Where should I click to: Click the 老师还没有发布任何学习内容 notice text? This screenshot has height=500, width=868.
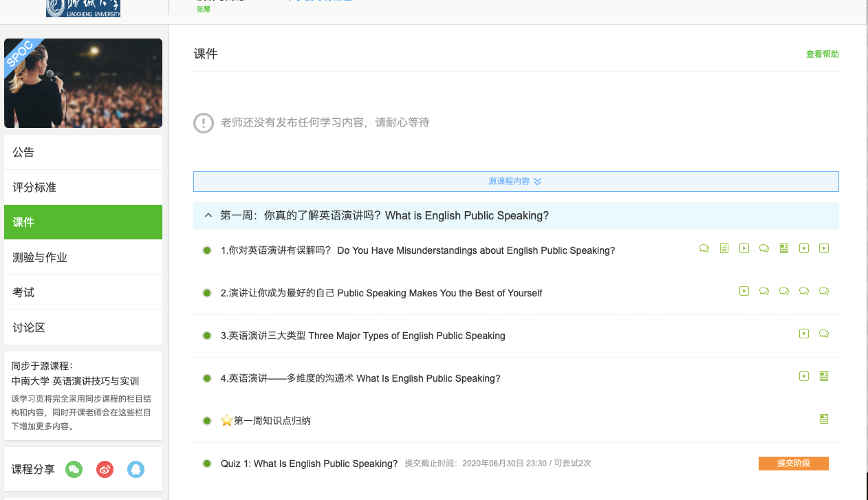pyautogui.click(x=325, y=122)
